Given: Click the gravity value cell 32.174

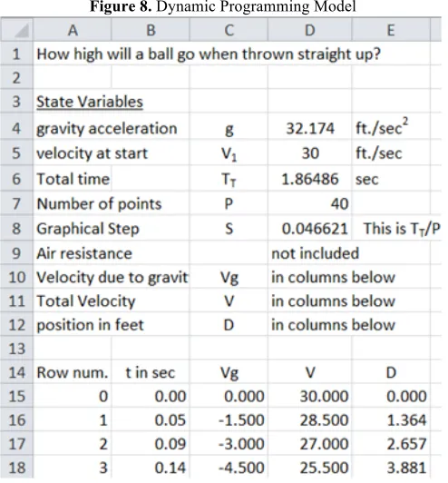Looking at the screenshot, I should click(x=310, y=128).
